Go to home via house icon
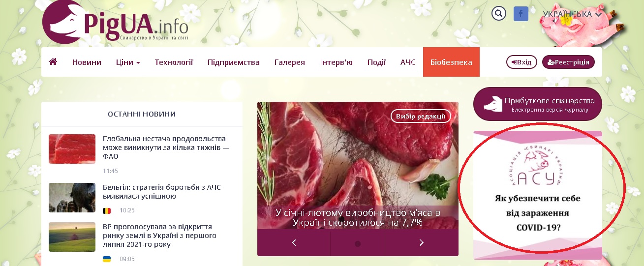644x266 pixels. tap(53, 62)
